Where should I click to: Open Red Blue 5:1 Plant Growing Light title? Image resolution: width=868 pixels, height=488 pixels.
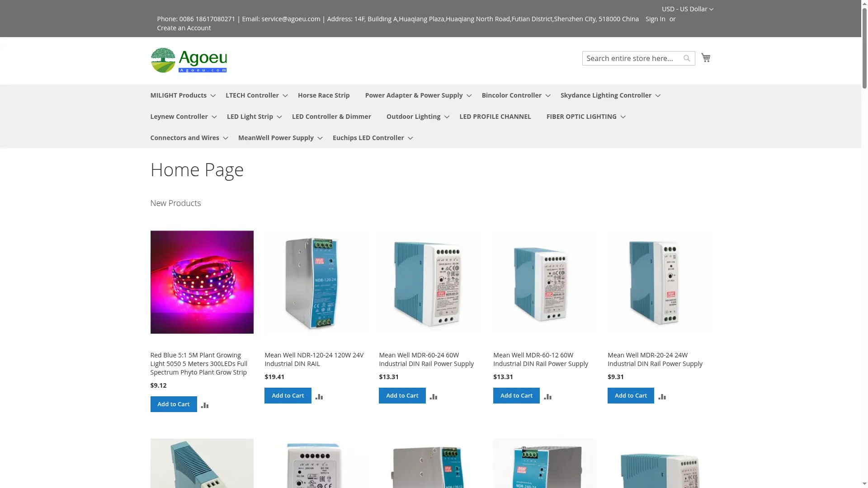199,364
